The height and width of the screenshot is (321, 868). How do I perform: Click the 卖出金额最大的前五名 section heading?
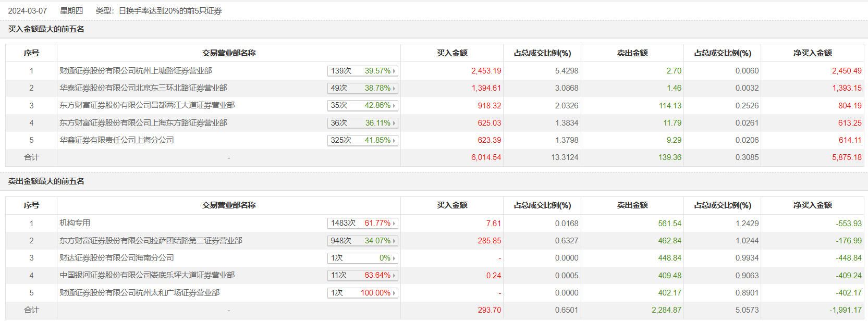coord(46,181)
